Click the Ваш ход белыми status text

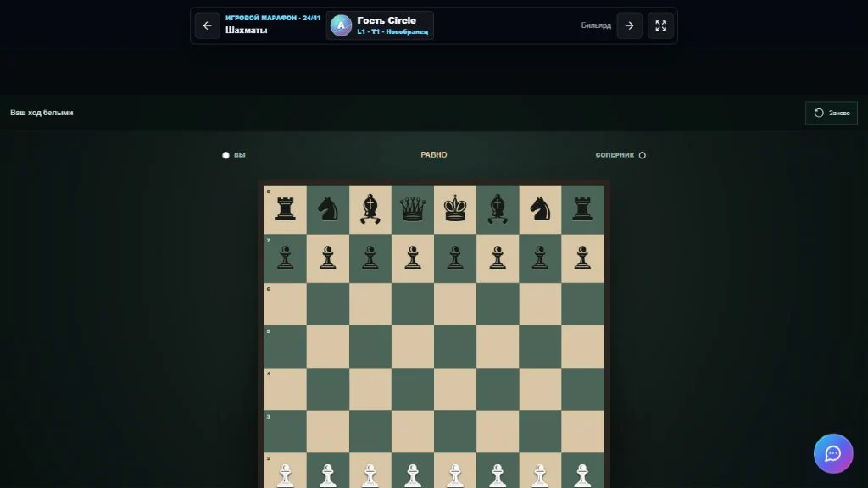point(42,113)
